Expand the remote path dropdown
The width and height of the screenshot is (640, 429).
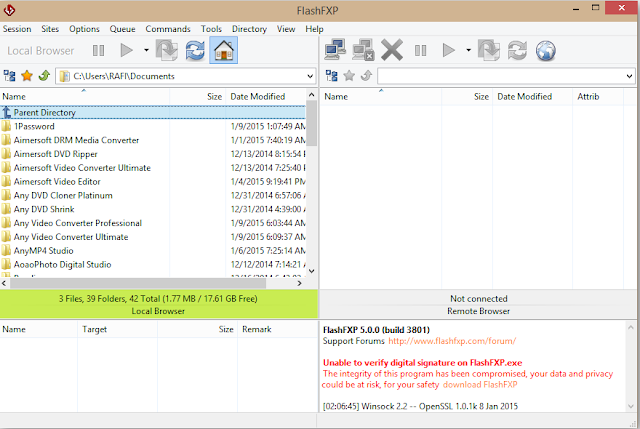click(629, 76)
